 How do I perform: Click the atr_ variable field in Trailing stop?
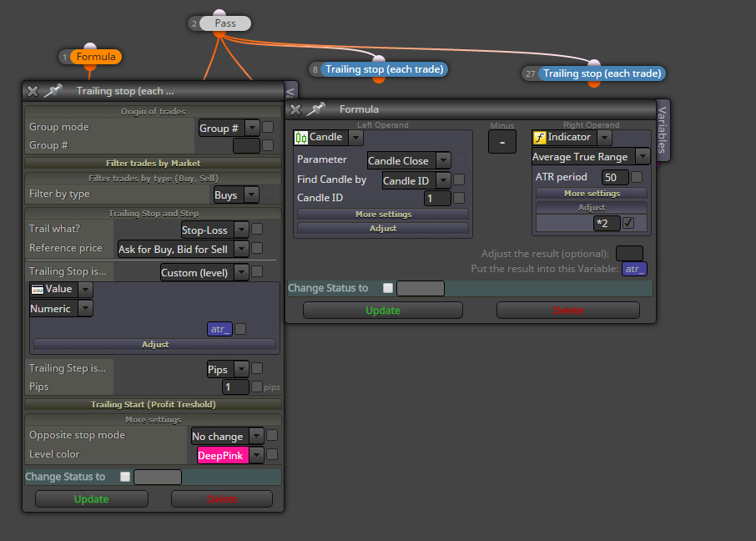pos(219,329)
